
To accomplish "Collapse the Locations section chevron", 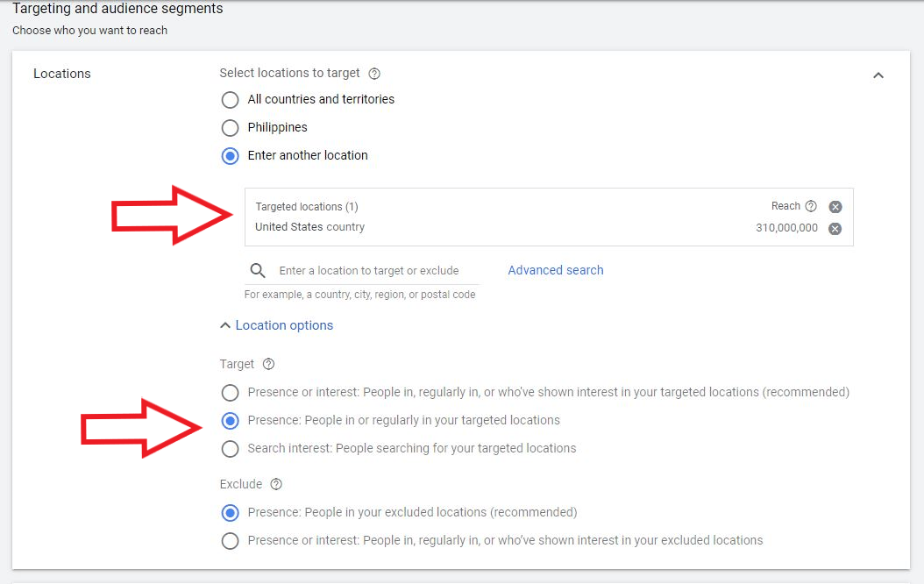I will pyautogui.click(x=878, y=75).
